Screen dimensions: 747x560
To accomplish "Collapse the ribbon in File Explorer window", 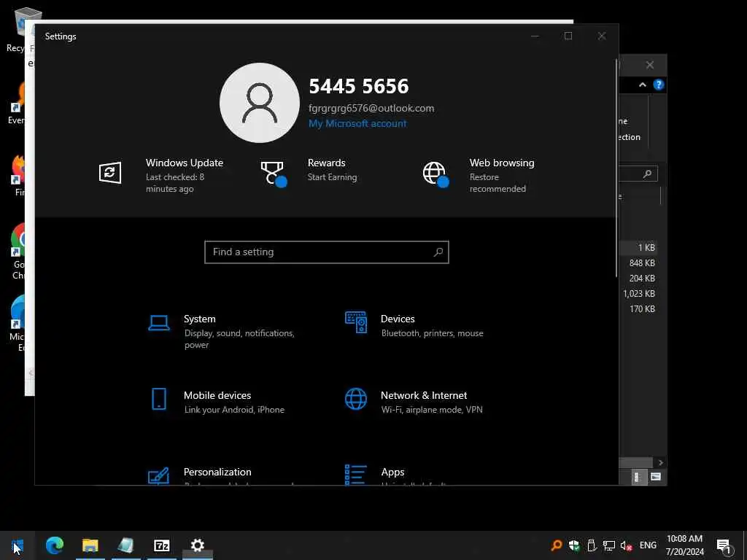I will click(x=642, y=85).
